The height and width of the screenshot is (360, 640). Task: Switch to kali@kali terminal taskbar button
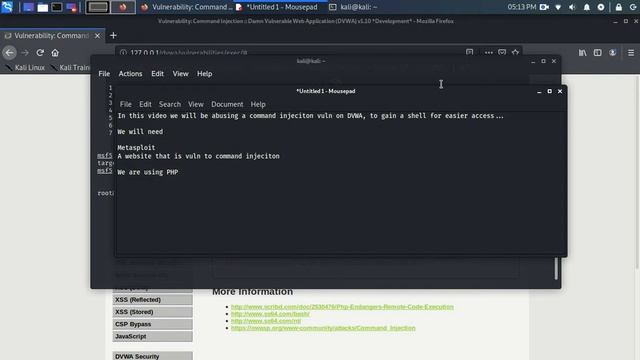point(354,7)
